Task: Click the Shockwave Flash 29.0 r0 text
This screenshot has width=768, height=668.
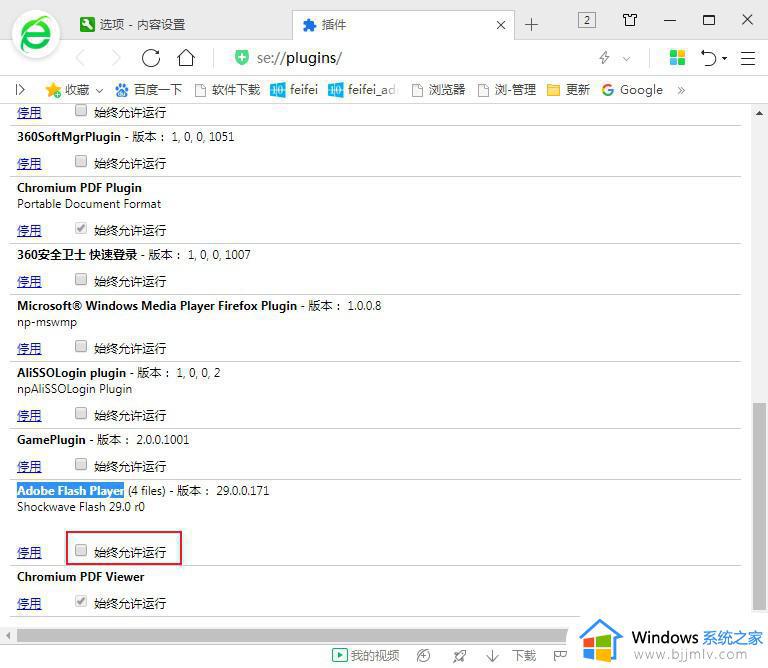Action: (81, 507)
